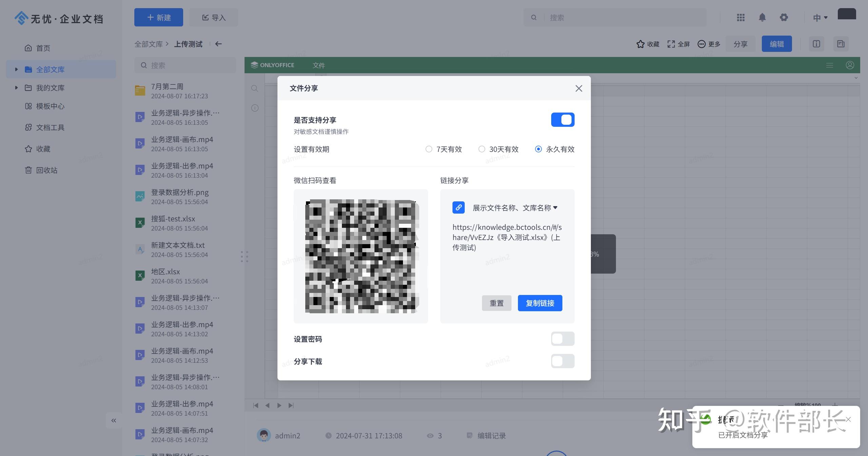Open 编辑记录 edit history
Screen dimensions: 868x456
[486, 436]
